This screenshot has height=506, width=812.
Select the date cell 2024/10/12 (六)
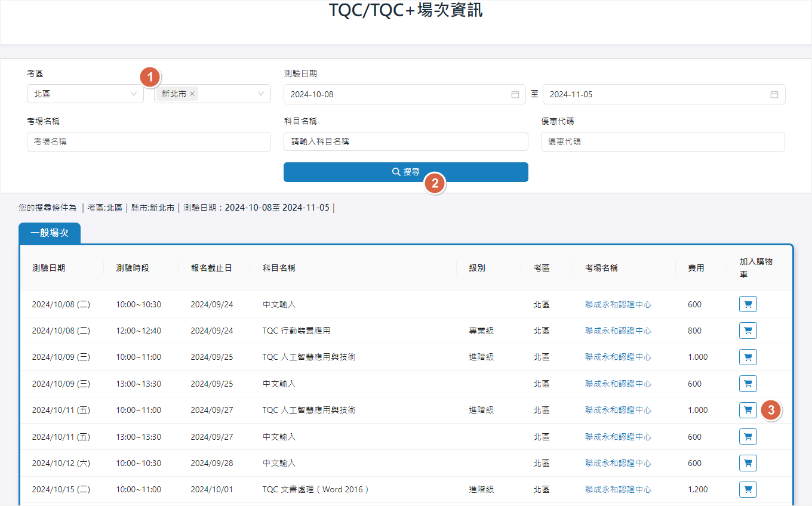pos(61,463)
